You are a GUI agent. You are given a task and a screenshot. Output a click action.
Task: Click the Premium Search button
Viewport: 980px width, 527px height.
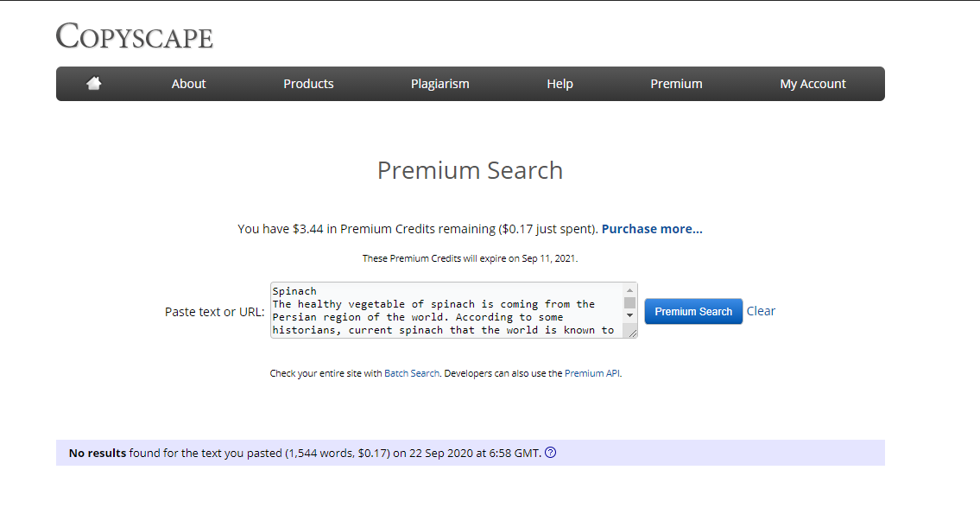pos(693,311)
